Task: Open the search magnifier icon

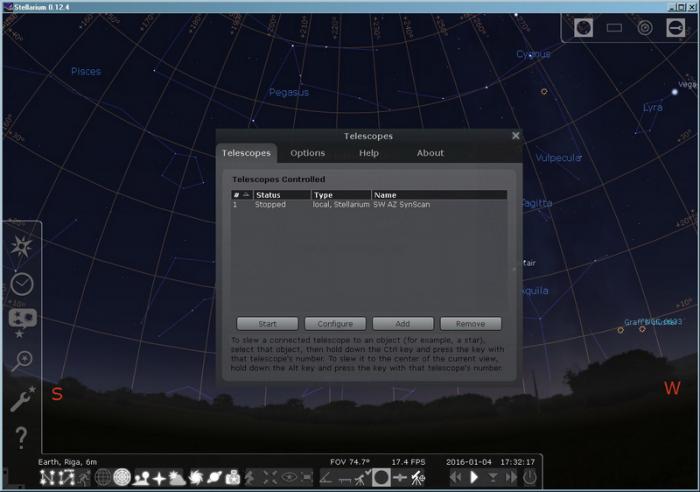Action: tap(21, 361)
